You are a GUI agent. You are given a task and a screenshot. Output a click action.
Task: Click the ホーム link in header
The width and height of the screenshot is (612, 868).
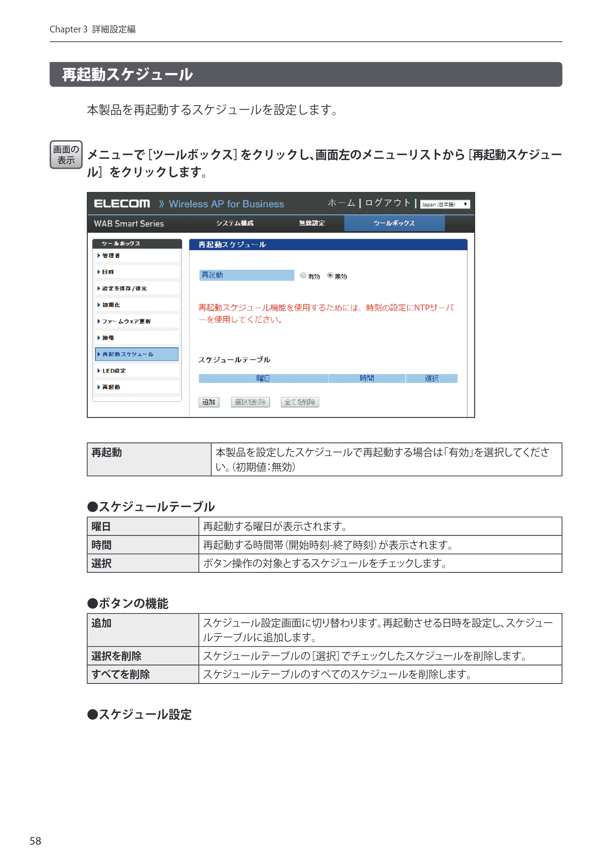(x=341, y=203)
